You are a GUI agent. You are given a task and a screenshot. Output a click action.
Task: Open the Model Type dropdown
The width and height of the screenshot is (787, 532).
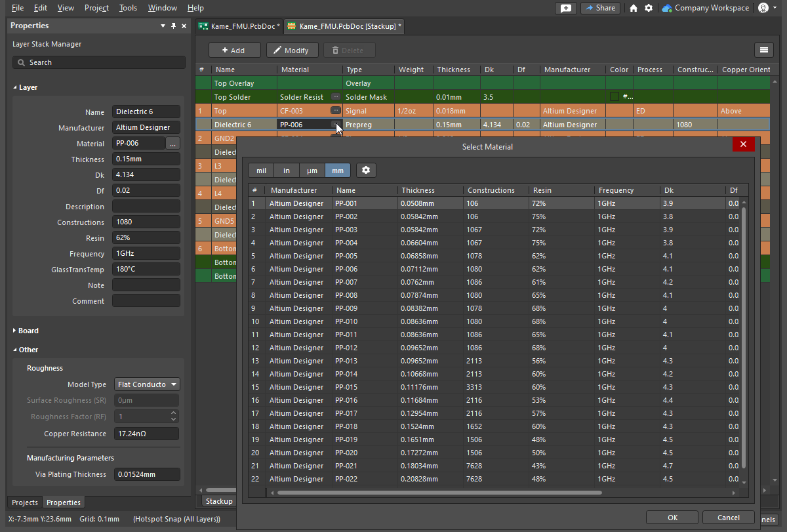coord(147,384)
